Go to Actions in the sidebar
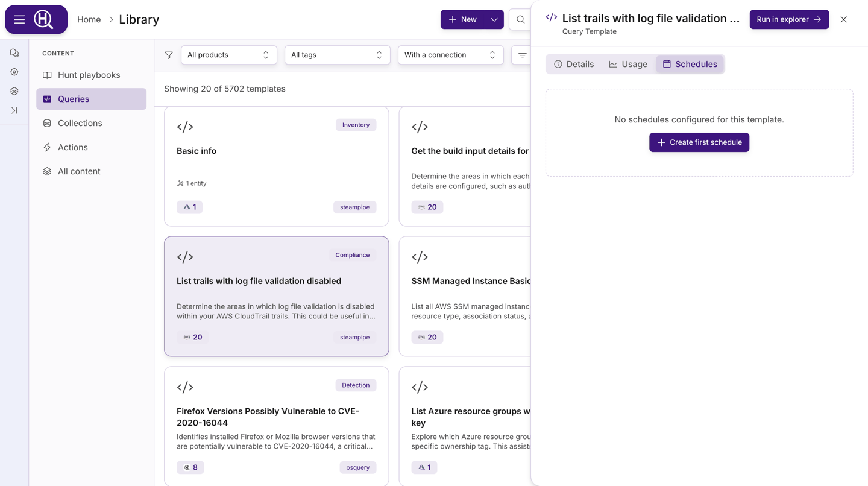The width and height of the screenshot is (868, 486). coord(91,147)
